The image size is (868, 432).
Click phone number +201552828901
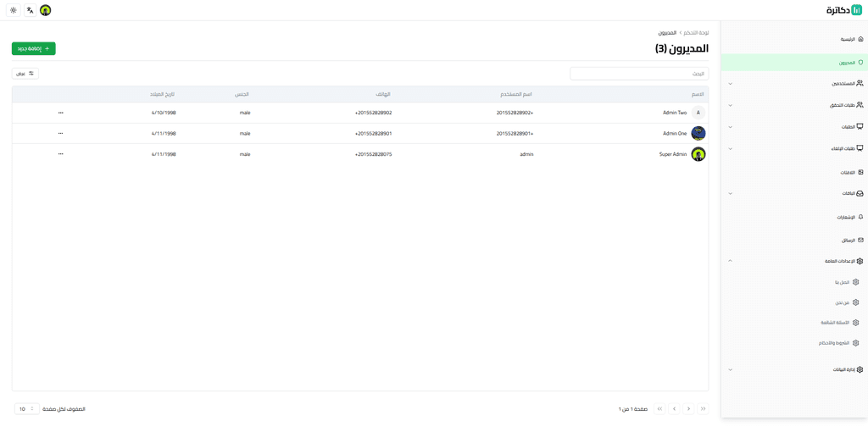point(373,133)
